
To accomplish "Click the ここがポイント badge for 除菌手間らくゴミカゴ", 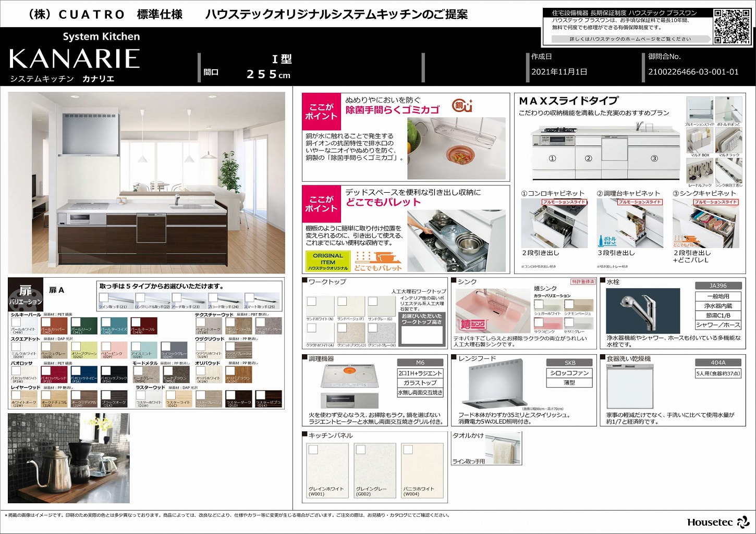I will pos(321,111).
